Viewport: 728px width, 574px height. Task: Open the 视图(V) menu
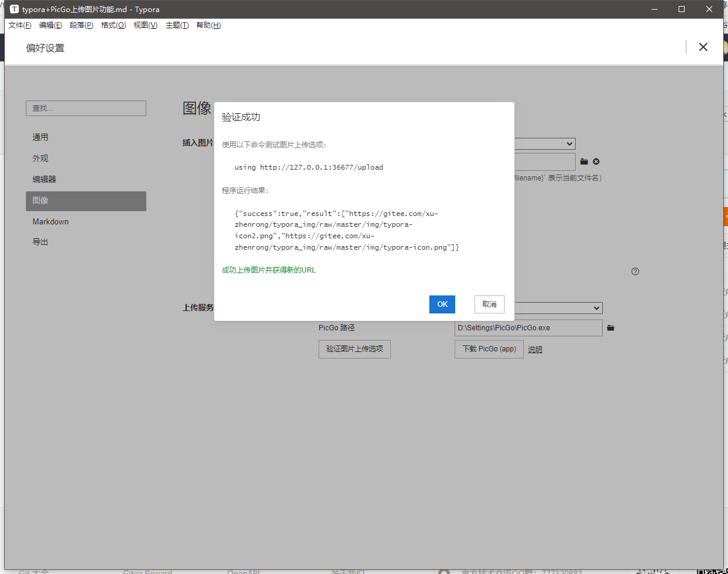pyautogui.click(x=145, y=25)
